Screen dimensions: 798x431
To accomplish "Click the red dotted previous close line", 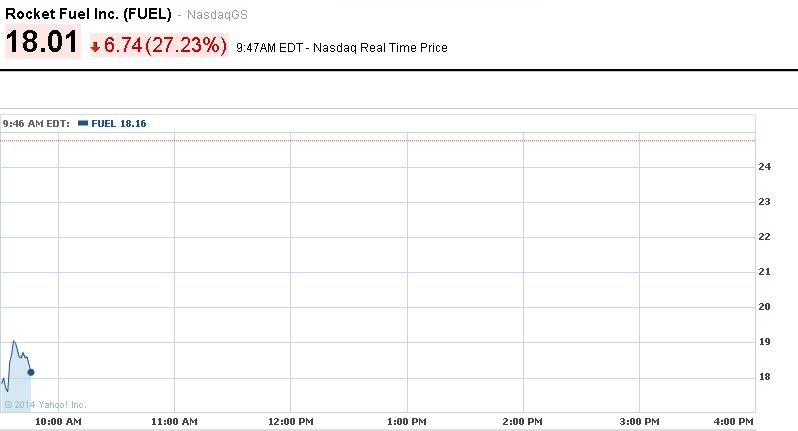I will pos(400,141).
